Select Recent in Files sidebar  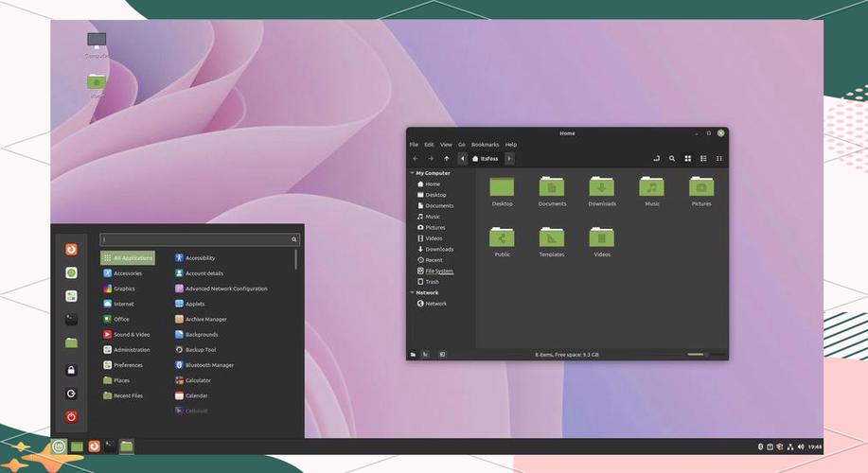pos(430,260)
